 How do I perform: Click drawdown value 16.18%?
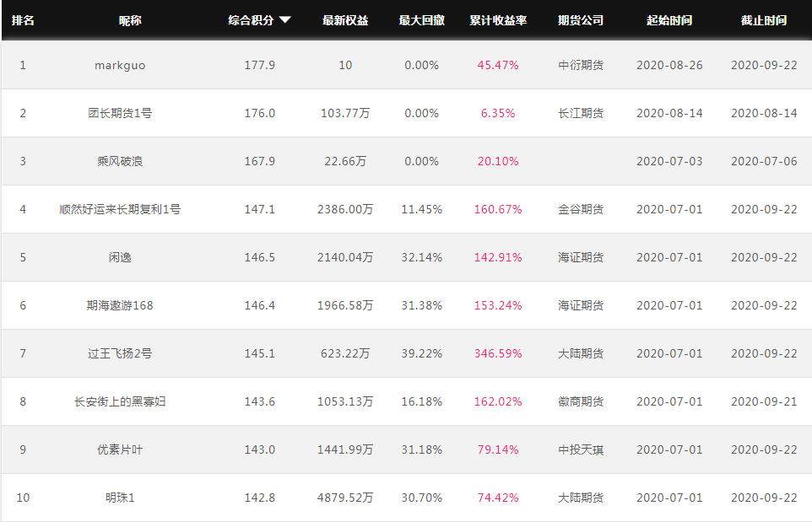pyautogui.click(x=421, y=401)
